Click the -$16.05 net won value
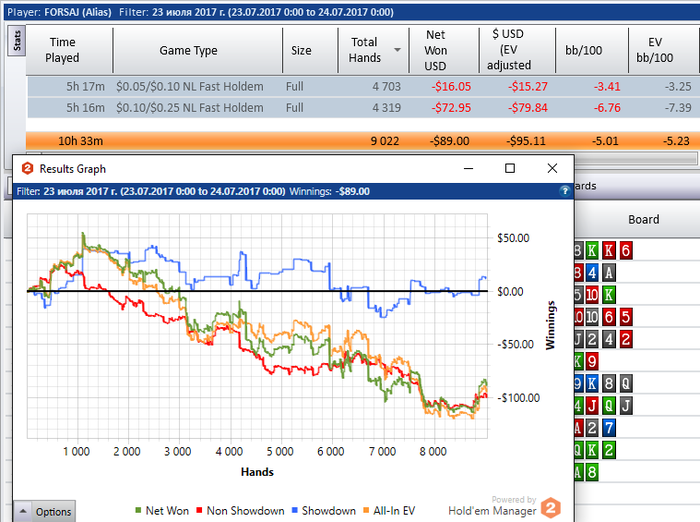The width and height of the screenshot is (700, 522). [451, 86]
